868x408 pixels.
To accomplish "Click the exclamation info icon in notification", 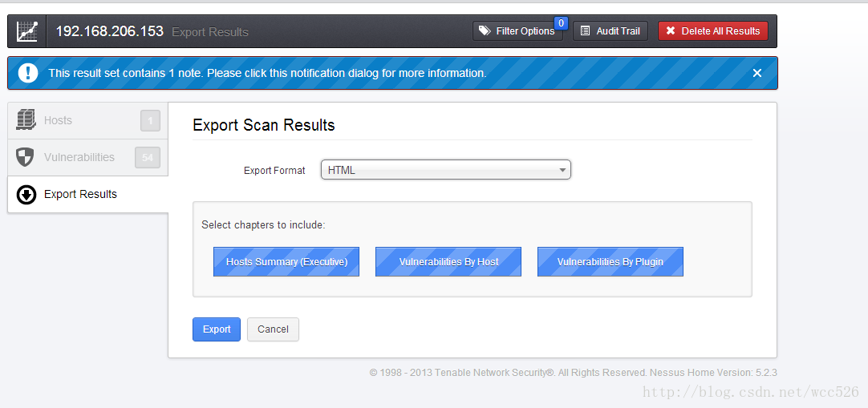I will pos(28,73).
